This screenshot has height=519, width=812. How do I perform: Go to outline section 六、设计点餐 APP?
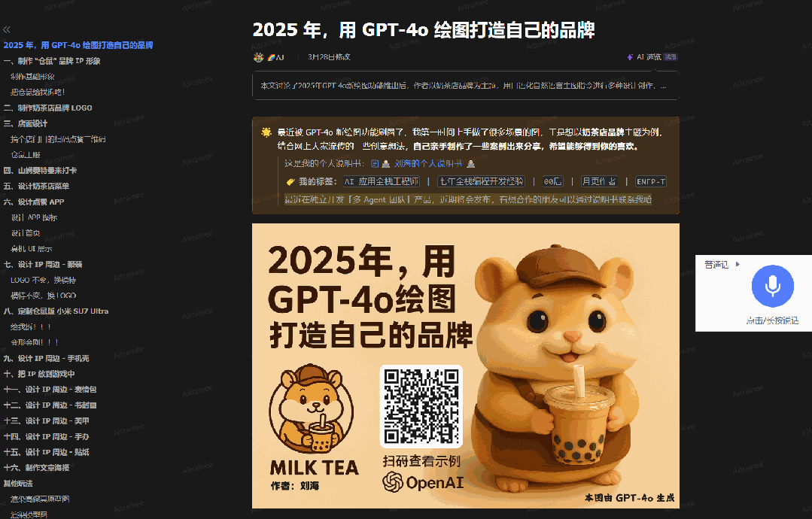click(x=34, y=202)
